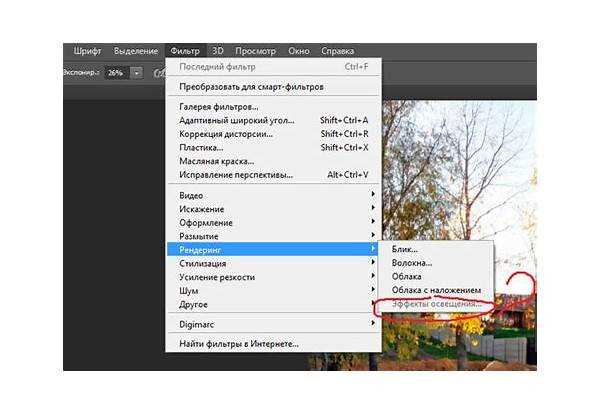Choose Блик... in Рендеринг submenu
Image resolution: width=600 pixels, height=415 pixels.
point(435,249)
